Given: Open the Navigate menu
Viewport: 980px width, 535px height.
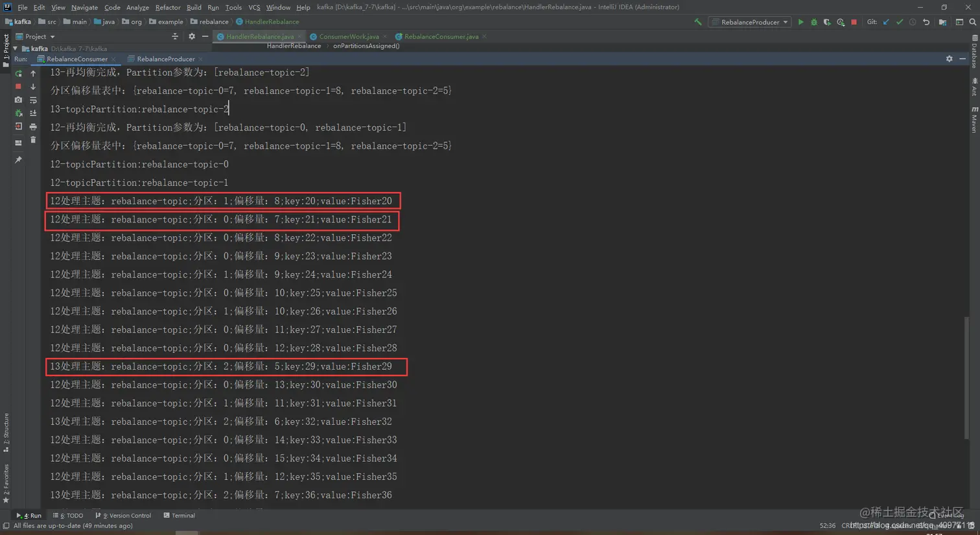Looking at the screenshot, I should (x=84, y=7).
